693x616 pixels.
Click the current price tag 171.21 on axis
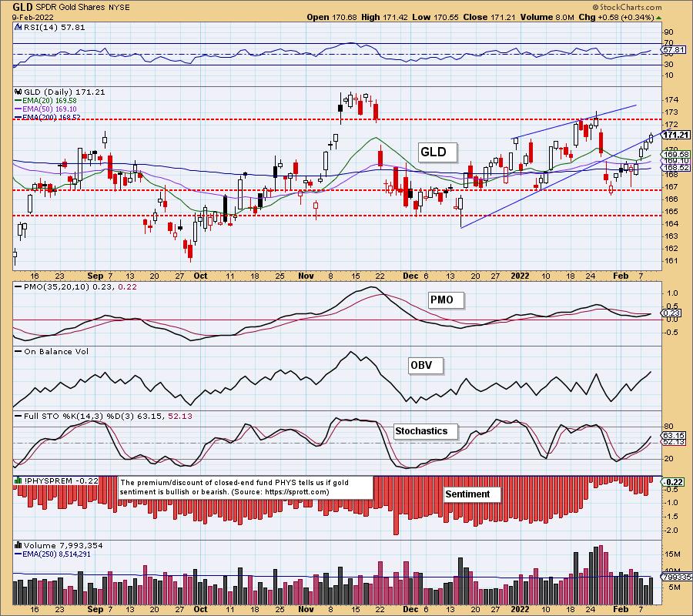coord(676,135)
